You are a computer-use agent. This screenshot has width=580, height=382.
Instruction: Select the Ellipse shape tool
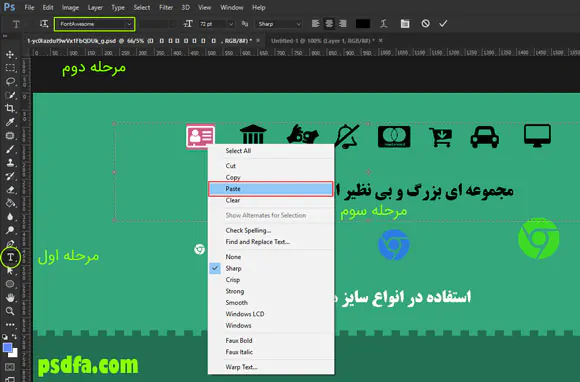coord(10,284)
